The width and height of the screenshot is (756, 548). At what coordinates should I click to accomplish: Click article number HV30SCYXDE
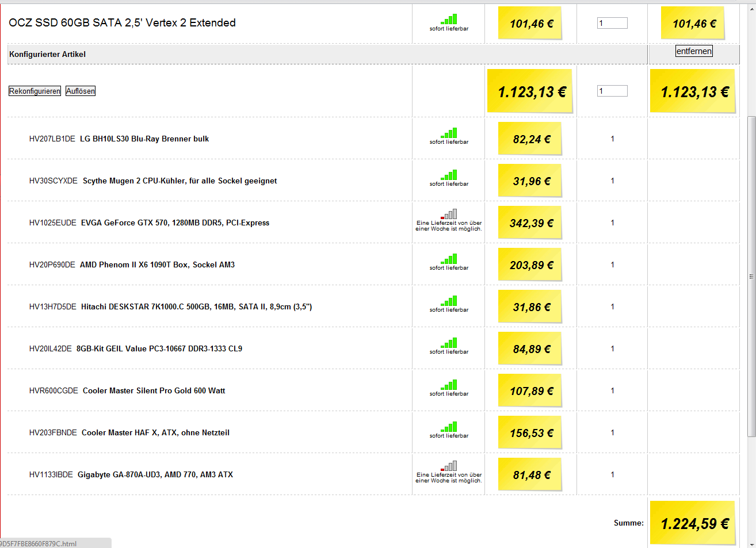tap(54, 181)
